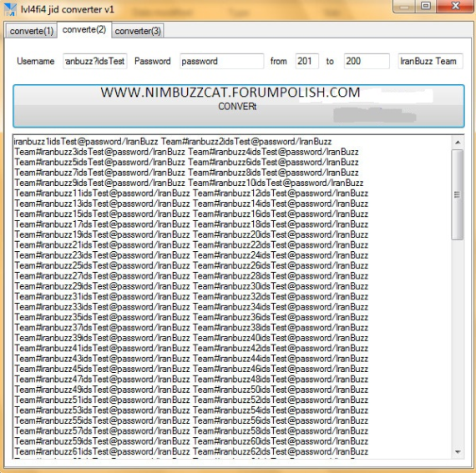Click the scrollbar track below the thumb
The height and width of the screenshot is (473, 476).
(458, 343)
